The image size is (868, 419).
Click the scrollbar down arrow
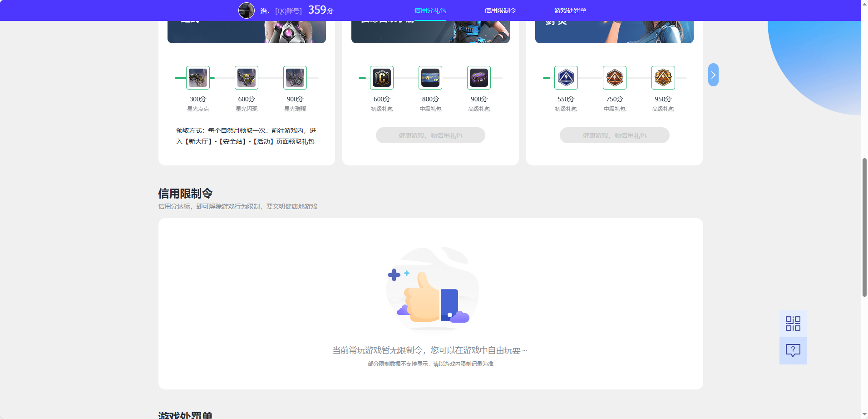click(864, 414)
